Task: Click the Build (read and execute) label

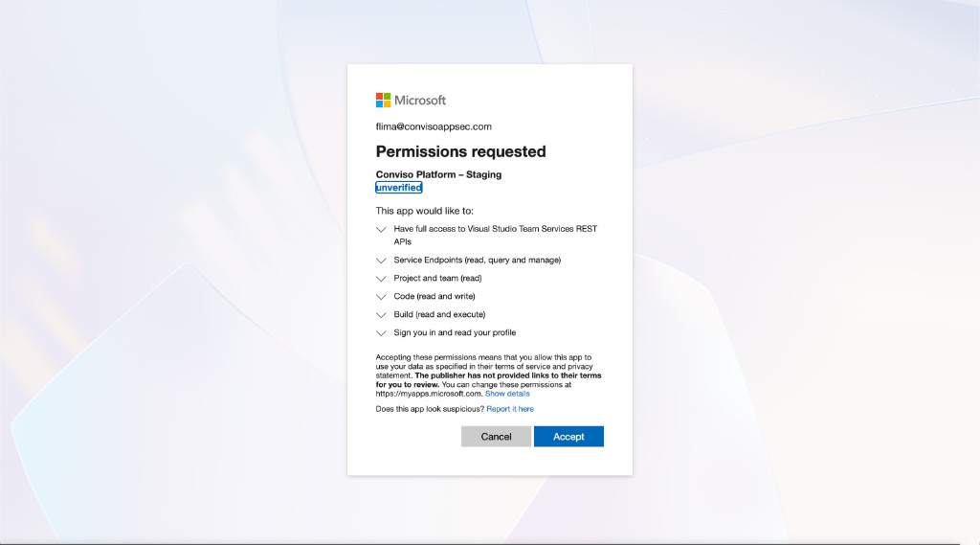Action: [x=439, y=314]
